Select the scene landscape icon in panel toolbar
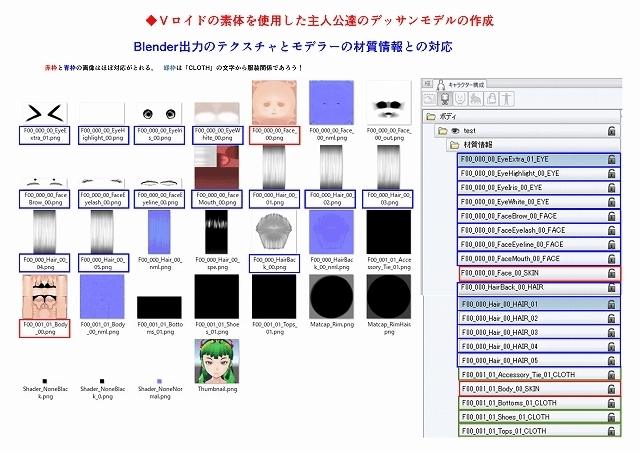This screenshot has height=453, width=640. (x=429, y=99)
